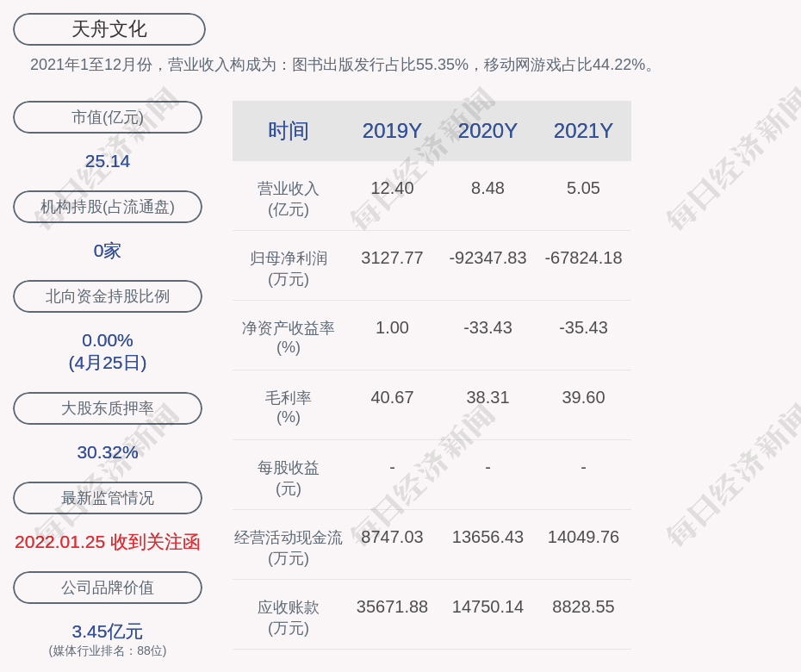Select the 北向资金持股比例 label pill
The height and width of the screenshot is (672, 801).
pyautogui.click(x=108, y=296)
